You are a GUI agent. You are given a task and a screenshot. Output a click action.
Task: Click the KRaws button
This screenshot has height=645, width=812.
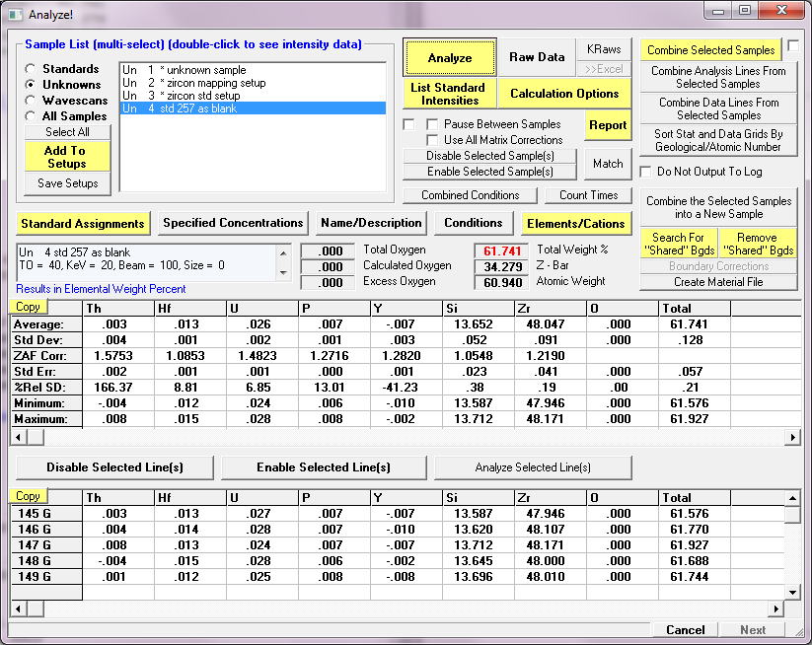coord(604,49)
